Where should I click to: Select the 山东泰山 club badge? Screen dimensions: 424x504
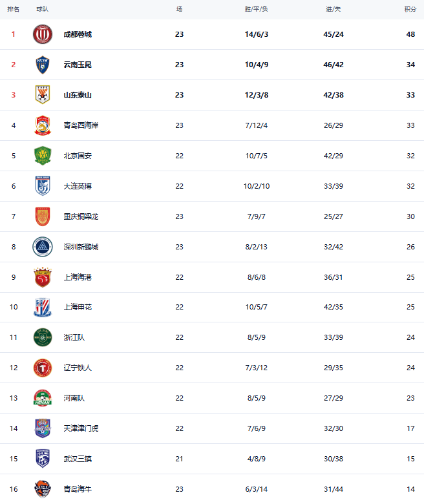pos(43,95)
